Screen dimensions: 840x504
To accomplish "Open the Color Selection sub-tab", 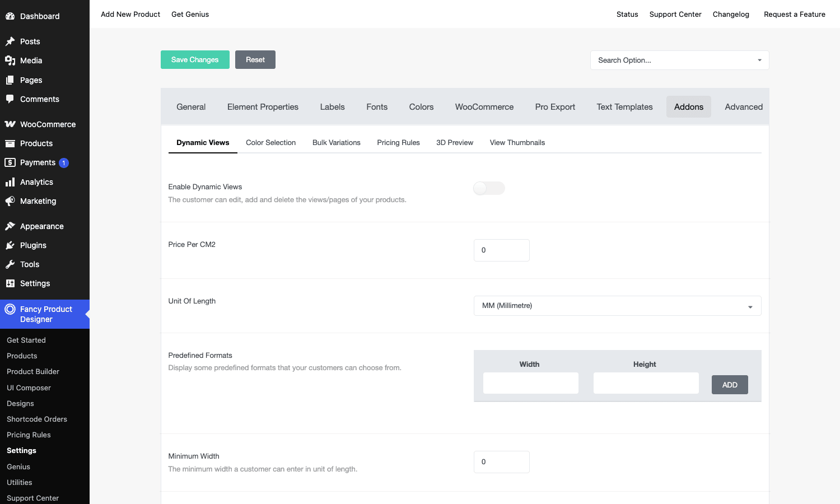I will tap(271, 143).
